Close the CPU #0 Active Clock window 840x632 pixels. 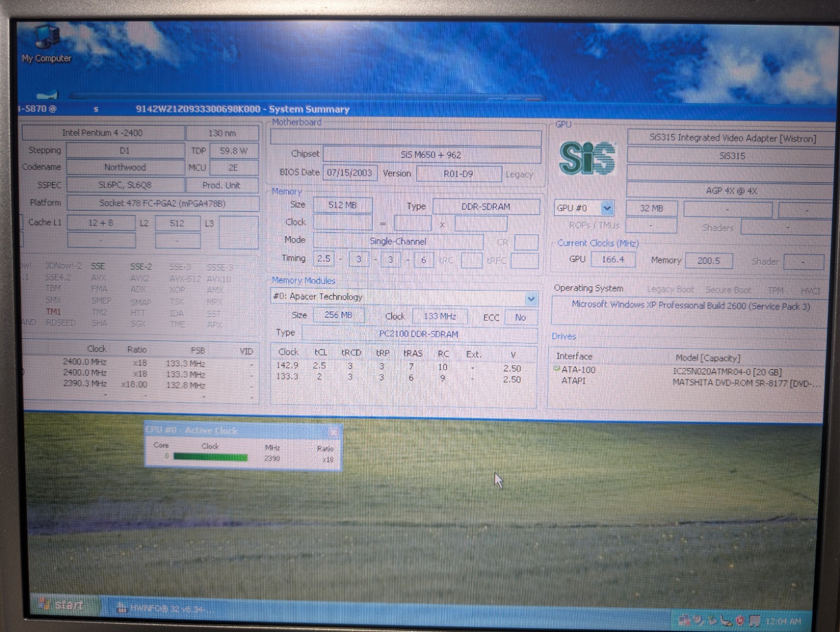pyautogui.click(x=333, y=432)
